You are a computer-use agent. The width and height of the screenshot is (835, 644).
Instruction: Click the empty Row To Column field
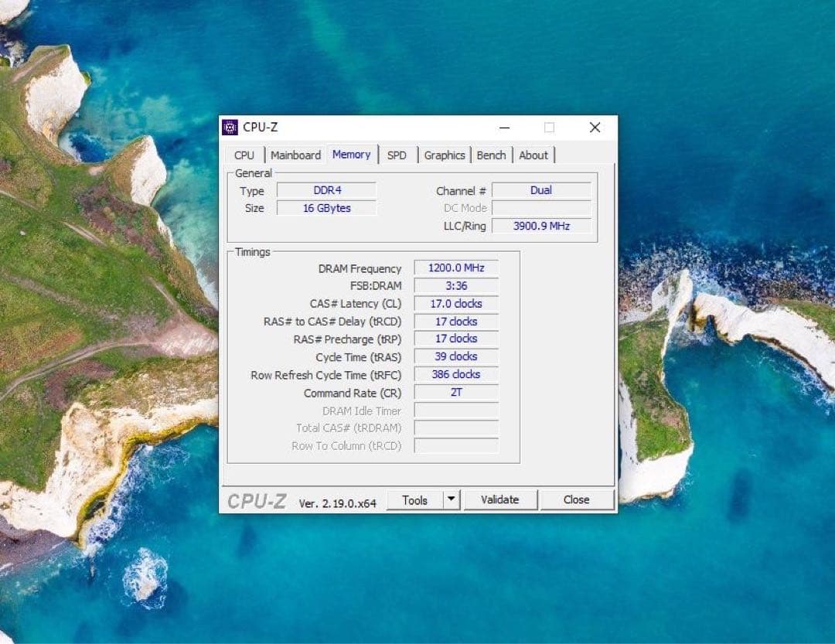[x=456, y=445]
